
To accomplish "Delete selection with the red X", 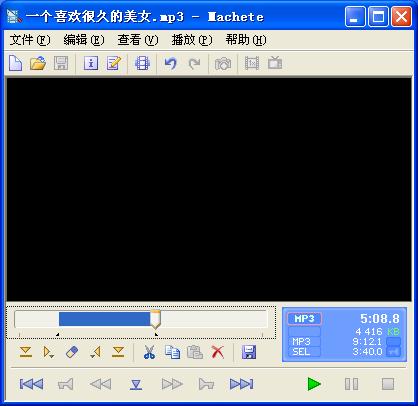I will 218,352.
